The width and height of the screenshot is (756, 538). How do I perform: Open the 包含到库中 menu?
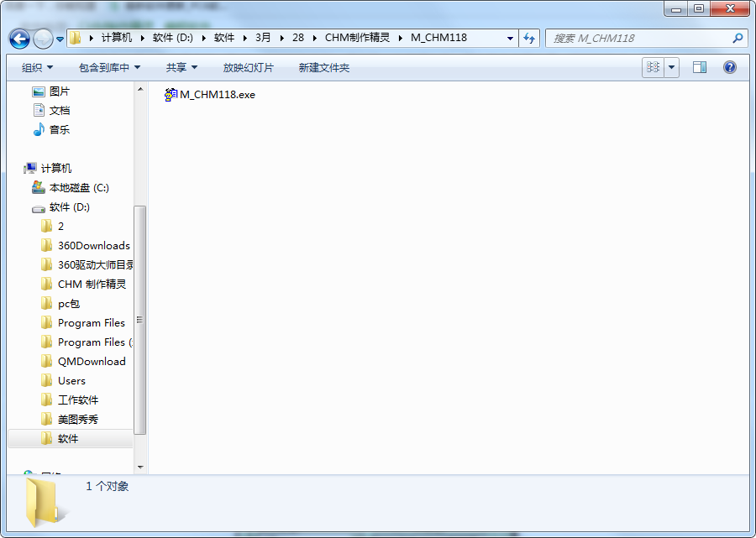click(109, 67)
